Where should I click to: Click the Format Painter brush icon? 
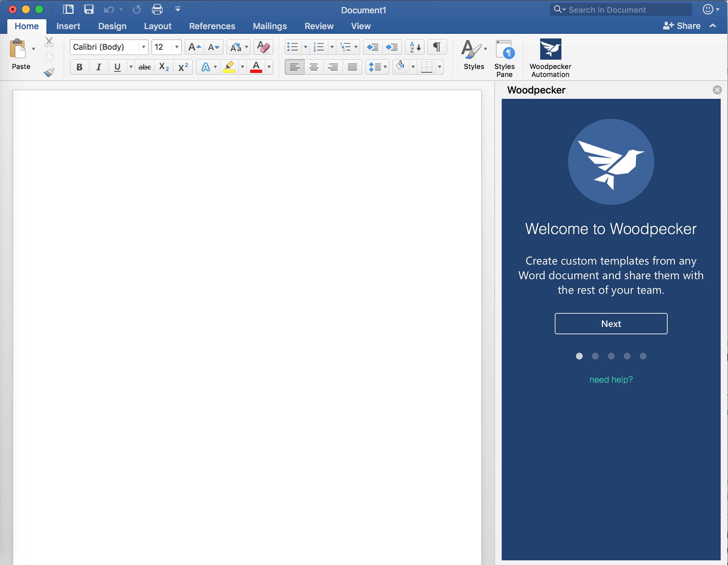pos(49,72)
